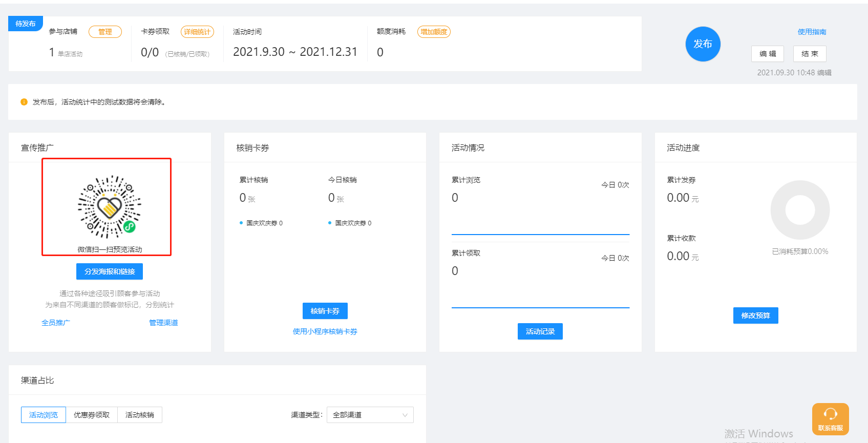Click the 渠道占比 section heading
868x443 pixels.
point(37,380)
